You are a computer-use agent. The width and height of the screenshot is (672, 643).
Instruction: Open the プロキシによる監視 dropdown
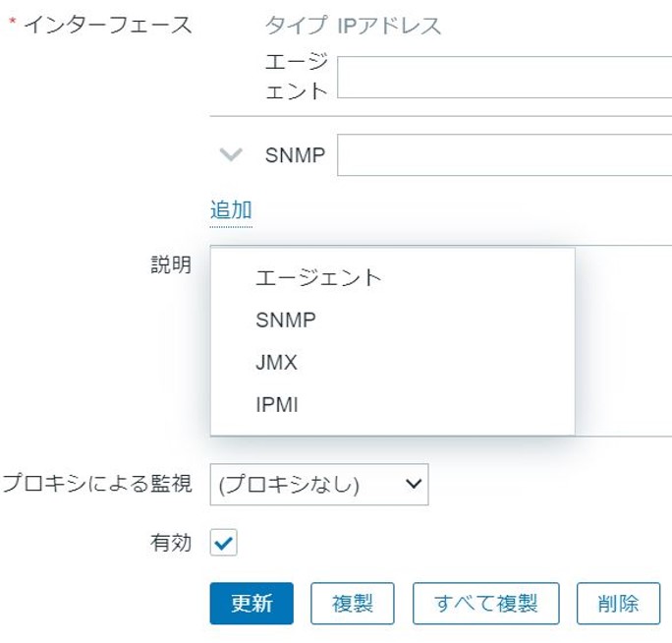[319, 485]
